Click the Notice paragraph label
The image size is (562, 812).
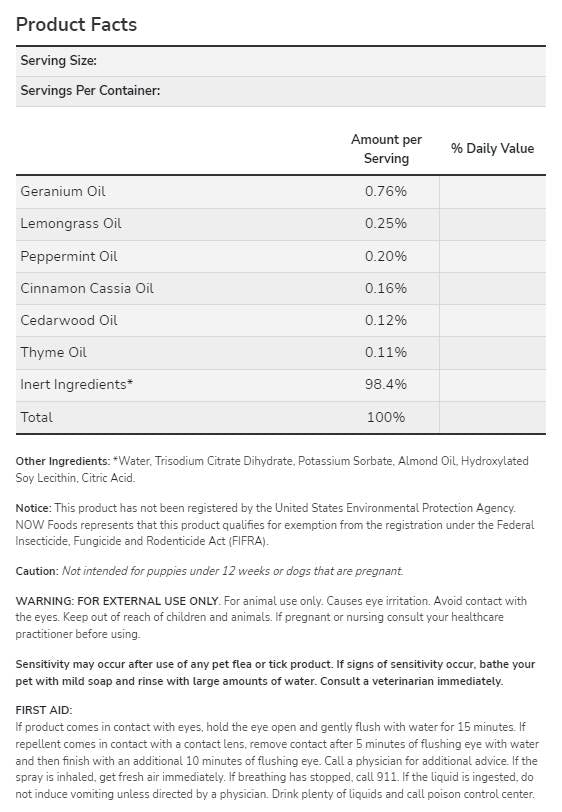[34, 508]
